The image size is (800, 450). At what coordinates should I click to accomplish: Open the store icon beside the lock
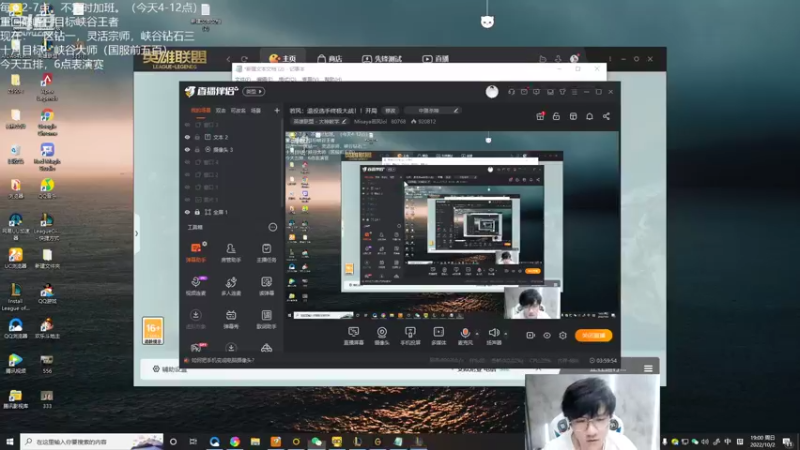point(573,116)
